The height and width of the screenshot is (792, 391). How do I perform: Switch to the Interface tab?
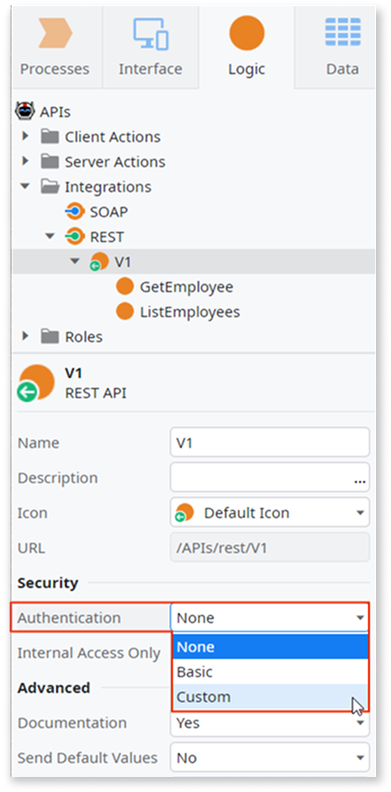point(150,46)
